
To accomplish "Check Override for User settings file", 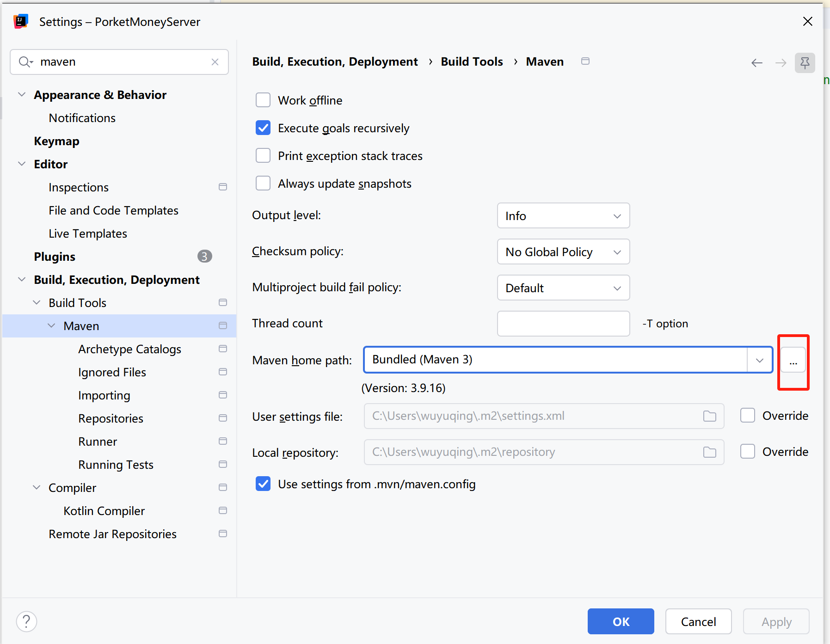I will pos(748,416).
